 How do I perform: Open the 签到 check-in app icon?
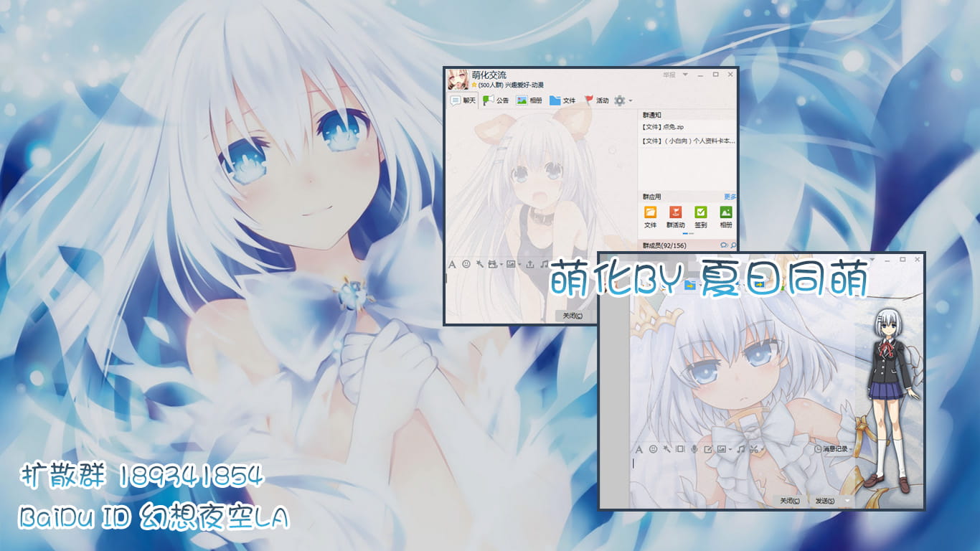pyautogui.click(x=700, y=212)
